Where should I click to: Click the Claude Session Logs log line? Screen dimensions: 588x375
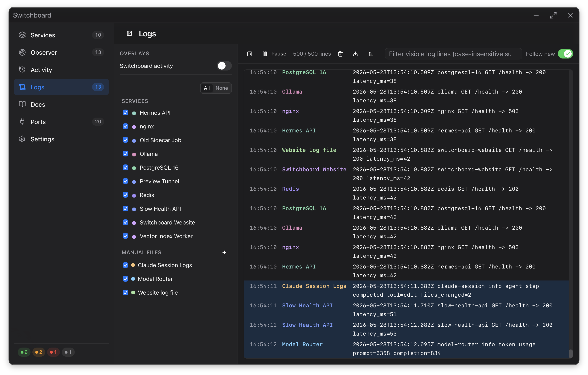[406, 290]
